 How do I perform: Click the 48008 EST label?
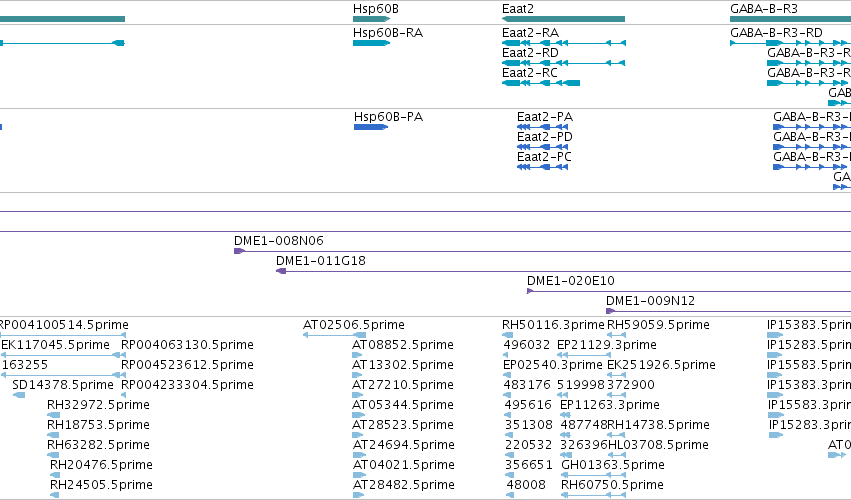tap(526, 485)
